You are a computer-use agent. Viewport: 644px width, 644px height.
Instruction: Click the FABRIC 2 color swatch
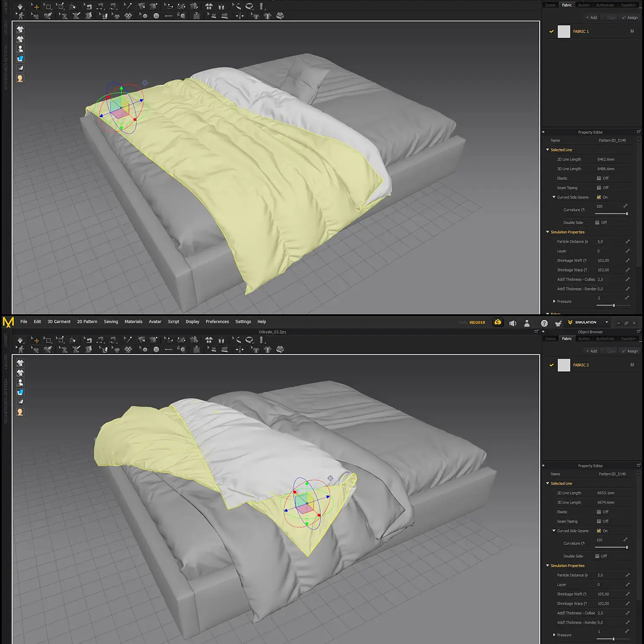point(564,365)
